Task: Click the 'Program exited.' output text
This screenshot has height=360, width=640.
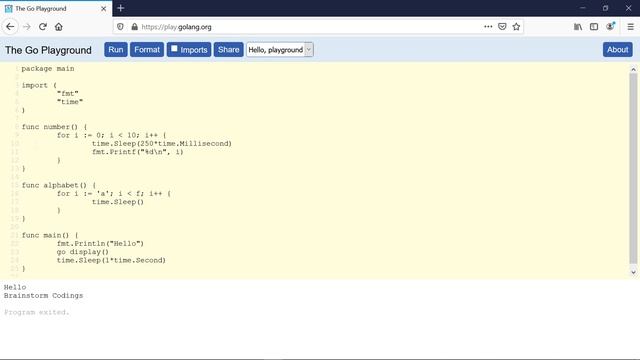Action: (x=37, y=312)
